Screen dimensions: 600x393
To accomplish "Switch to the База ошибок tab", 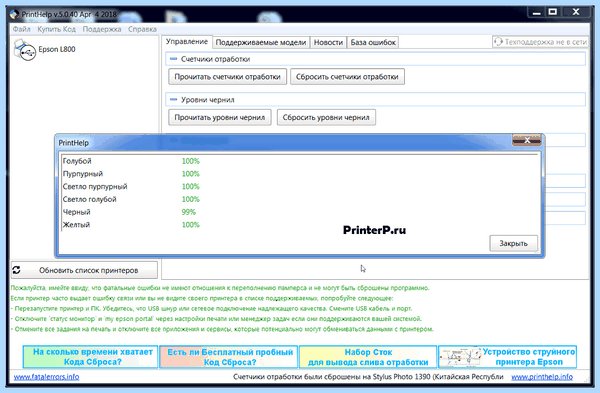I will [x=373, y=42].
